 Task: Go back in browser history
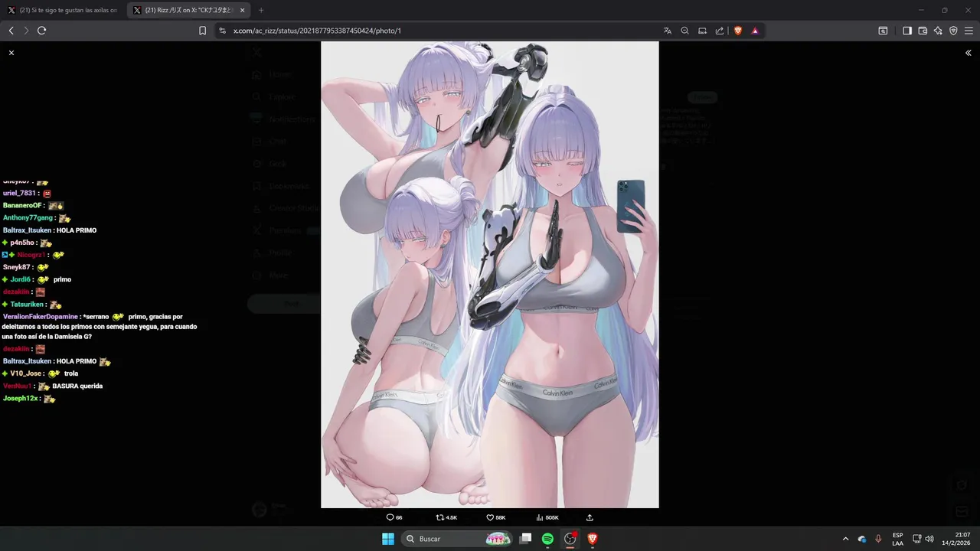coord(11,31)
